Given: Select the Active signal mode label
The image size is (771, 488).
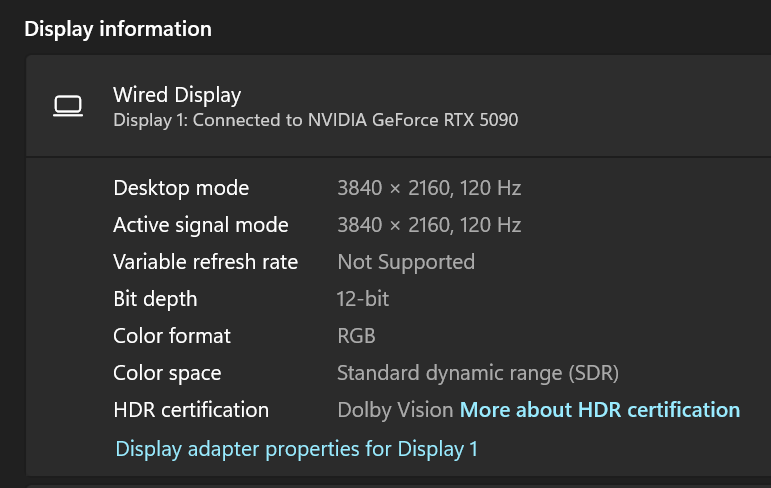Looking at the screenshot, I should [200, 225].
